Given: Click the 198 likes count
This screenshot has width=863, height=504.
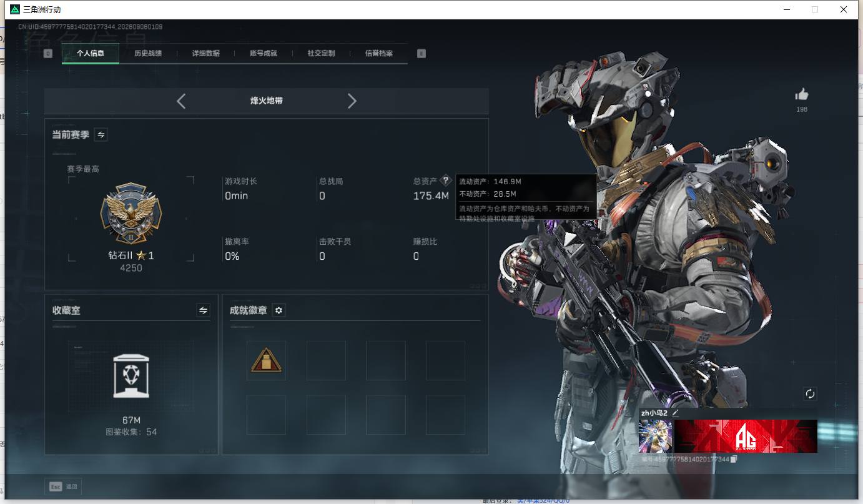Looking at the screenshot, I should click(802, 109).
